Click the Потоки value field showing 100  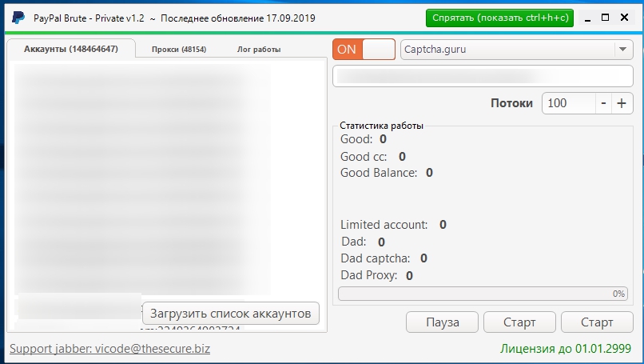click(x=569, y=103)
